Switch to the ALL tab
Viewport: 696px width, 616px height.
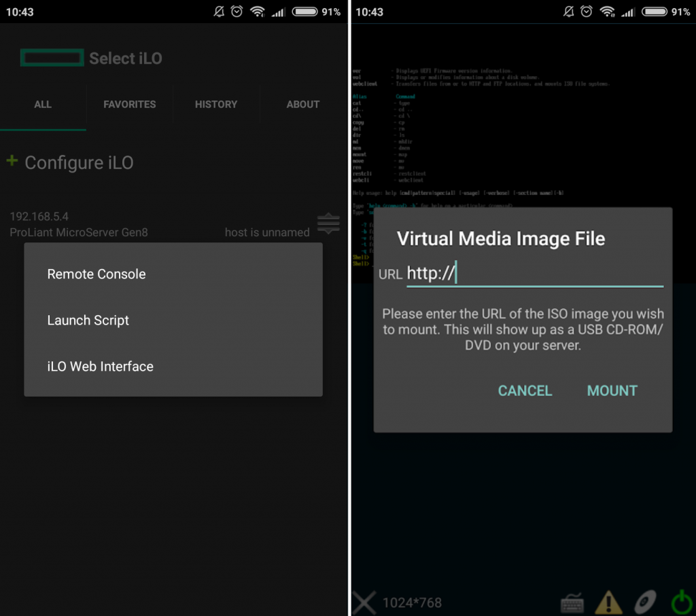click(43, 105)
